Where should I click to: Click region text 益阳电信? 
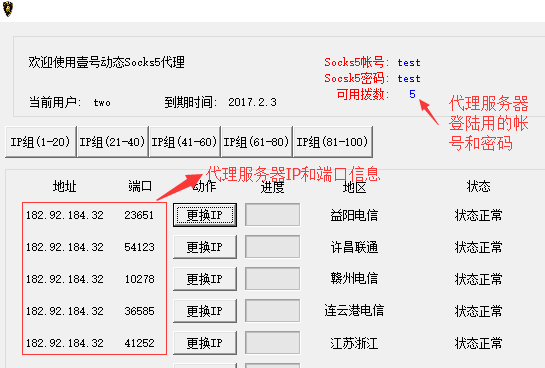click(x=354, y=215)
